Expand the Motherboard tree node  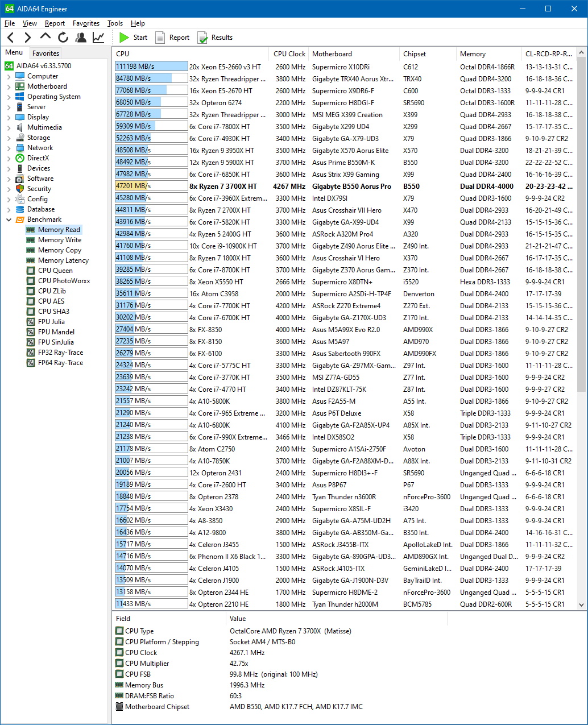click(x=9, y=86)
